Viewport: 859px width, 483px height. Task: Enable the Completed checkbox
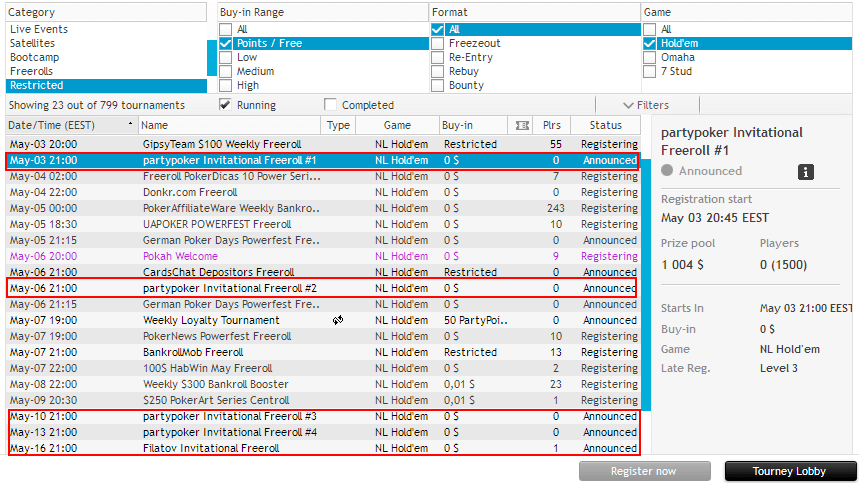[x=331, y=105]
